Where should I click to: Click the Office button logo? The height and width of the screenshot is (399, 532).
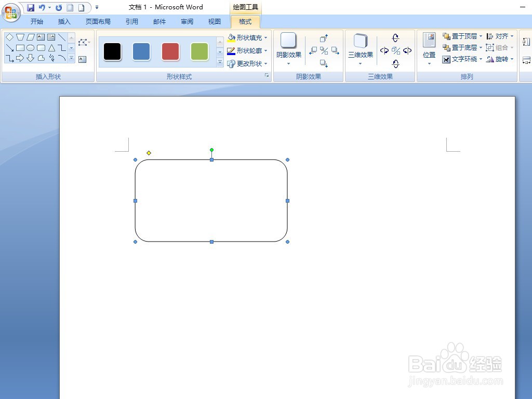coord(11,12)
